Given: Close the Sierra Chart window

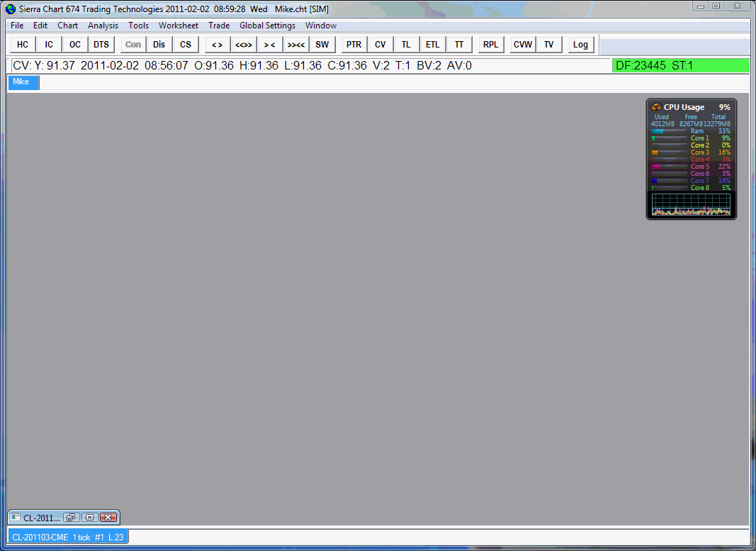Looking at the screenshot, I should (738, 6).
